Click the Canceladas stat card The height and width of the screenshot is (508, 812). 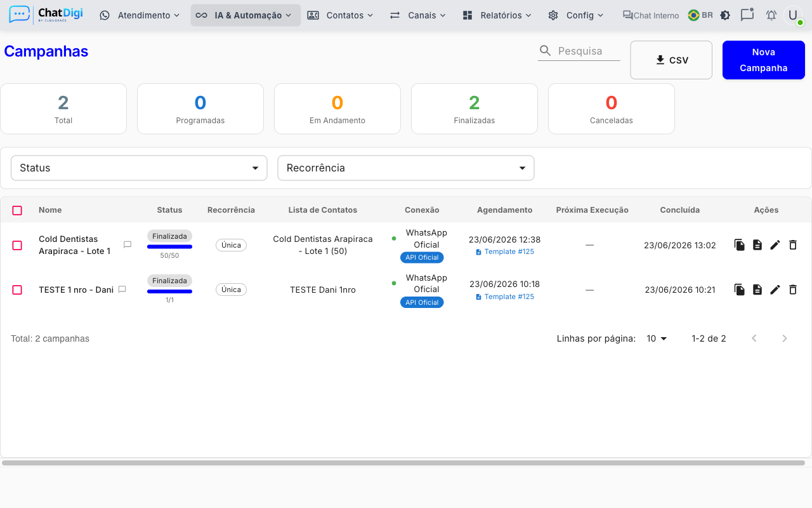click(x=612, y=109)
